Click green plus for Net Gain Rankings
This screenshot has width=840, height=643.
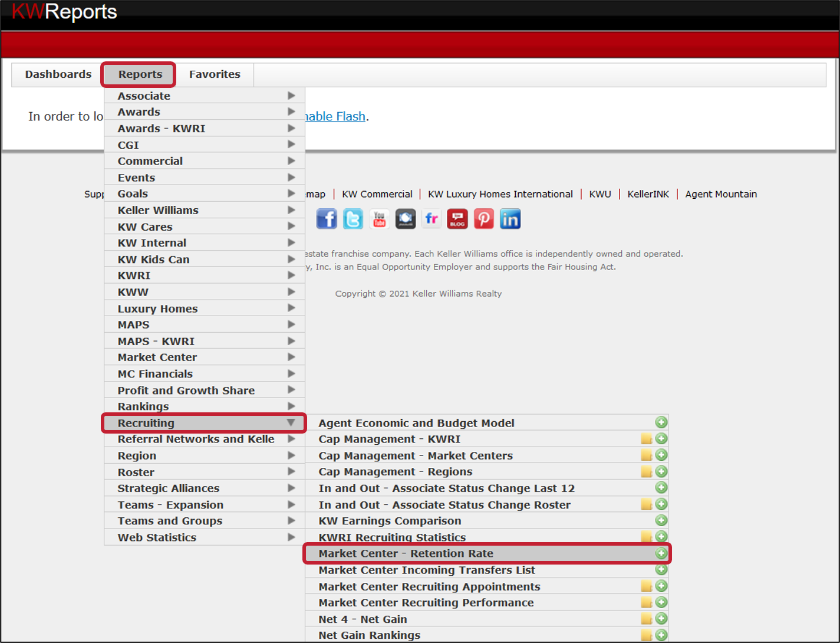point(661,635)
